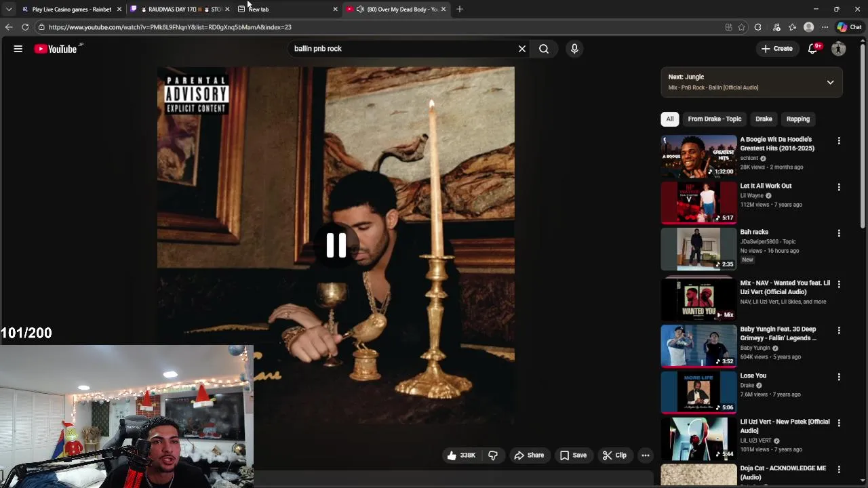Start voice search with microphone

point(574,49)
